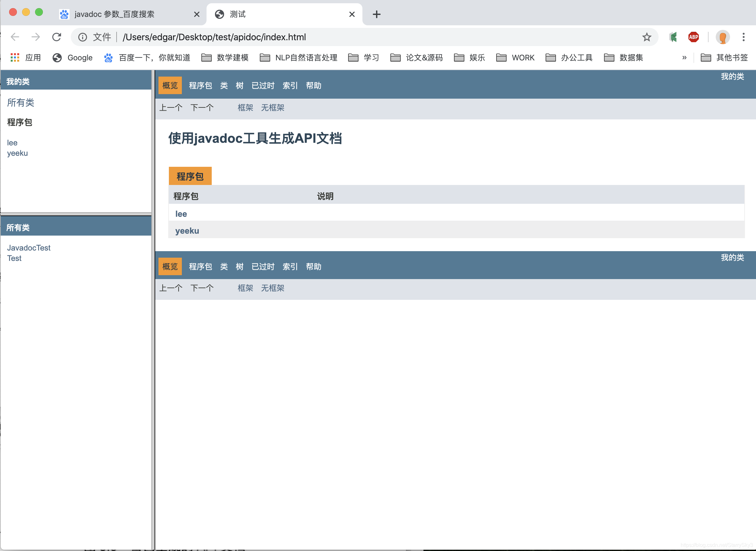The image size is (756, 551).
Task: Open the yeeku package in table
Action: (x=187, y=231)
